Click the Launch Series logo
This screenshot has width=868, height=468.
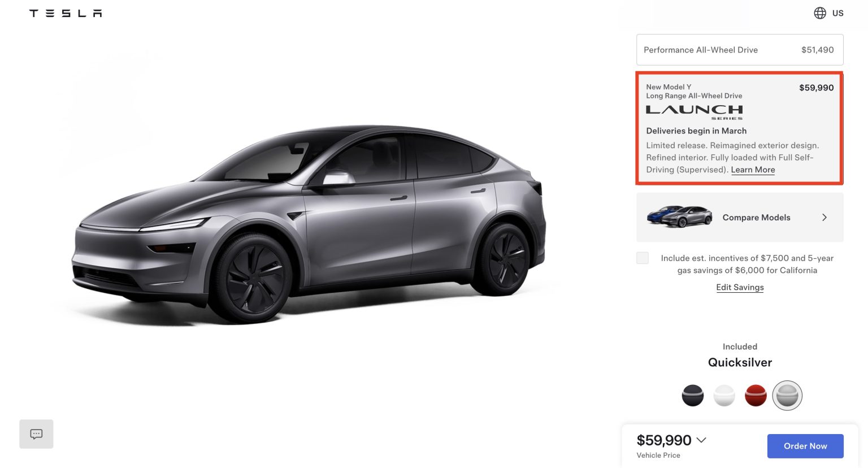pos(694,112)
